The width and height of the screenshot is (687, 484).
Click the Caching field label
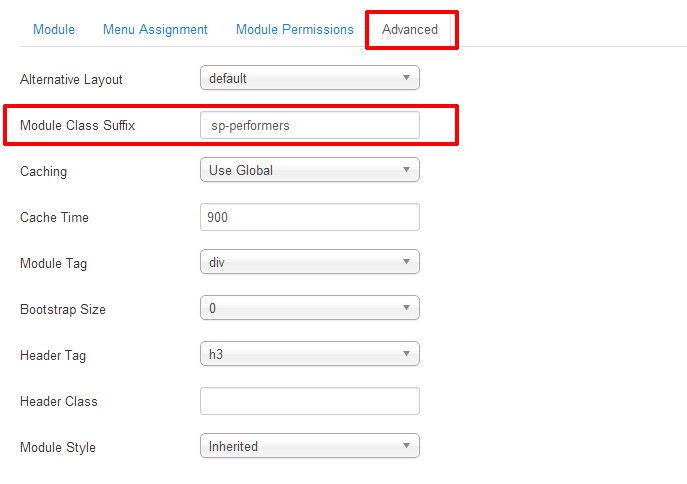44,172
